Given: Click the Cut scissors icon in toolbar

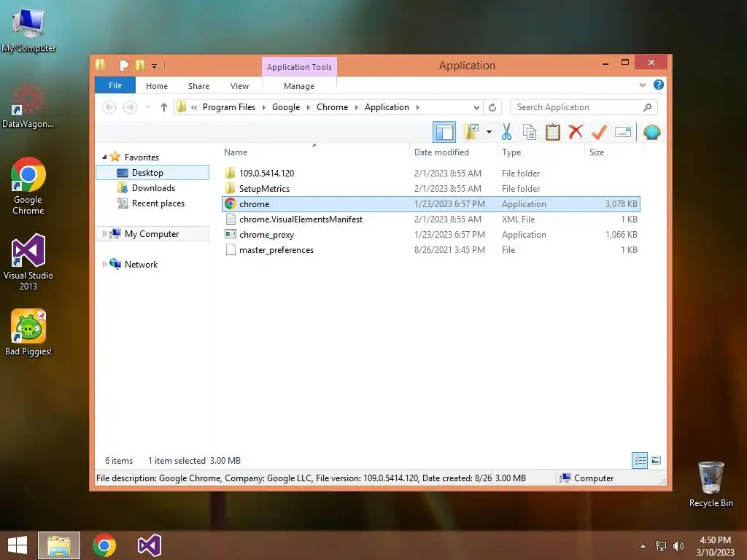Looking at the screenshot, I should coord(506,132).
